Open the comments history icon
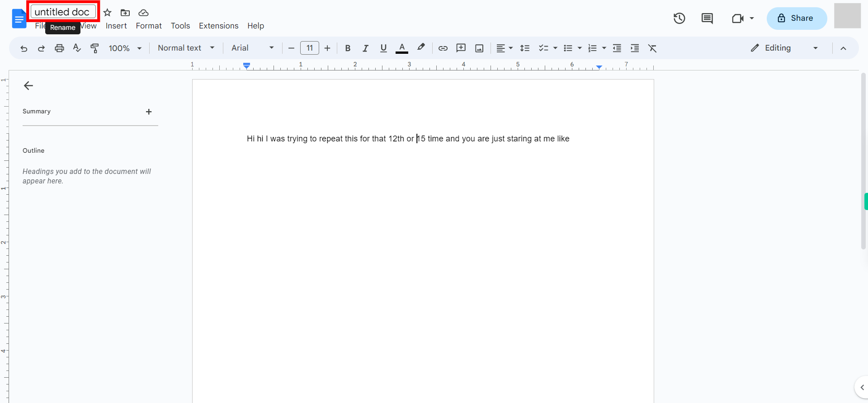Viewport: 868px width, 403px height. [x=707, y=19]
